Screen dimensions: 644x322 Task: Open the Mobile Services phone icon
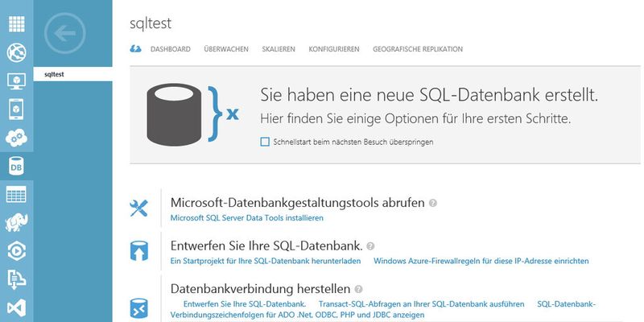(x=16, y=109)
